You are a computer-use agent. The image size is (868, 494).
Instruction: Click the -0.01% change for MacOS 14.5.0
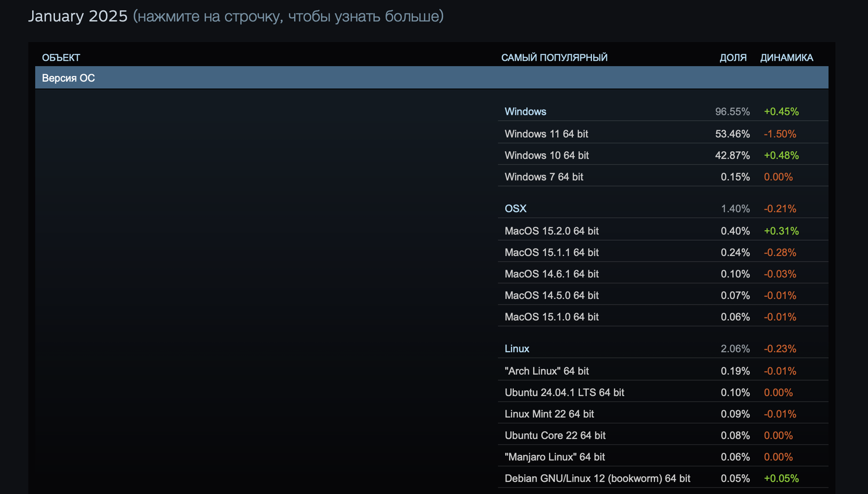[x=780, y=295]
